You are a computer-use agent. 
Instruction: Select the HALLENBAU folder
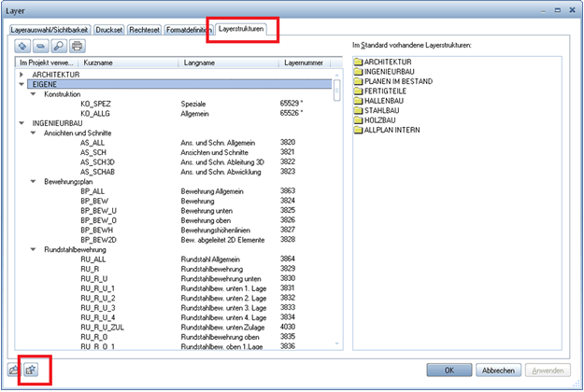tap(378, 101)
